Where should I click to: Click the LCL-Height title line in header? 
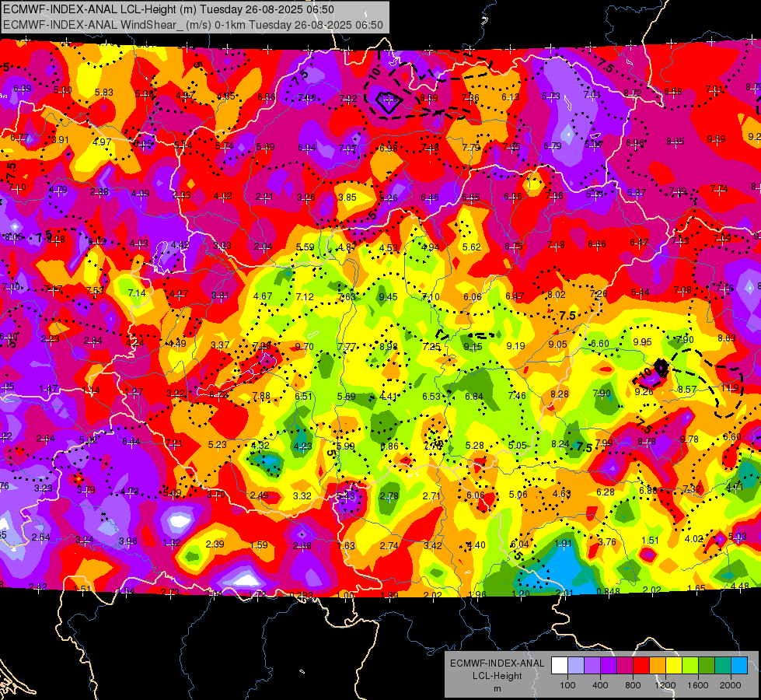tap(169, 9)
